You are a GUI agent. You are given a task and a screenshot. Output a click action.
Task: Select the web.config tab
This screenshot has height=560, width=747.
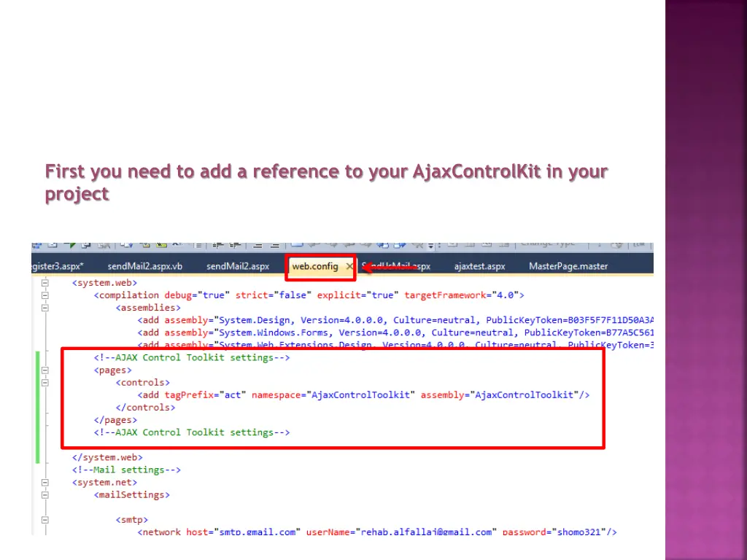click(x=315, y=266)
